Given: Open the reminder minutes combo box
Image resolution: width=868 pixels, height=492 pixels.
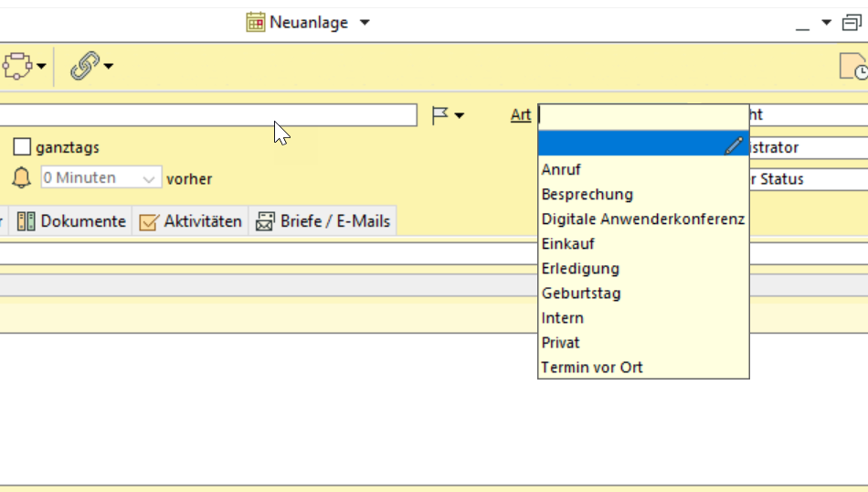Looking at the screenshot, I should 101,178.
